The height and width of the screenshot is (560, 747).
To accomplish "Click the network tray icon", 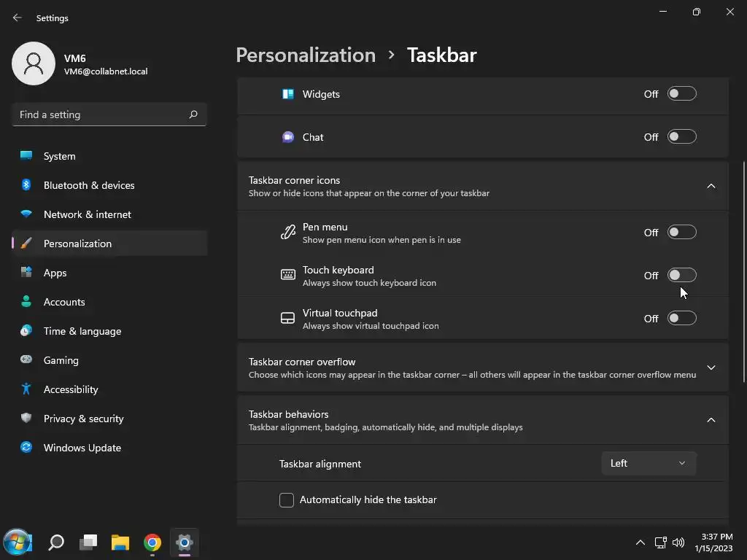I will pos(660,542).
